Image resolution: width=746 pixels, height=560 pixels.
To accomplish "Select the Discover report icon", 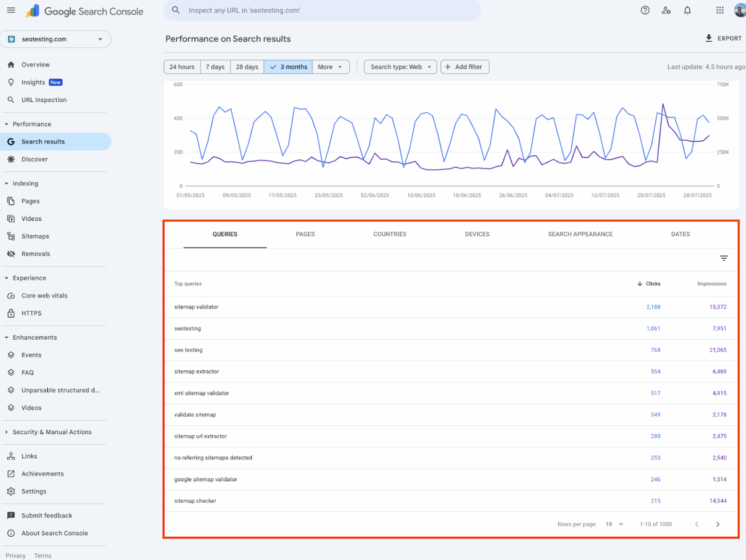I will pos(11,159).
